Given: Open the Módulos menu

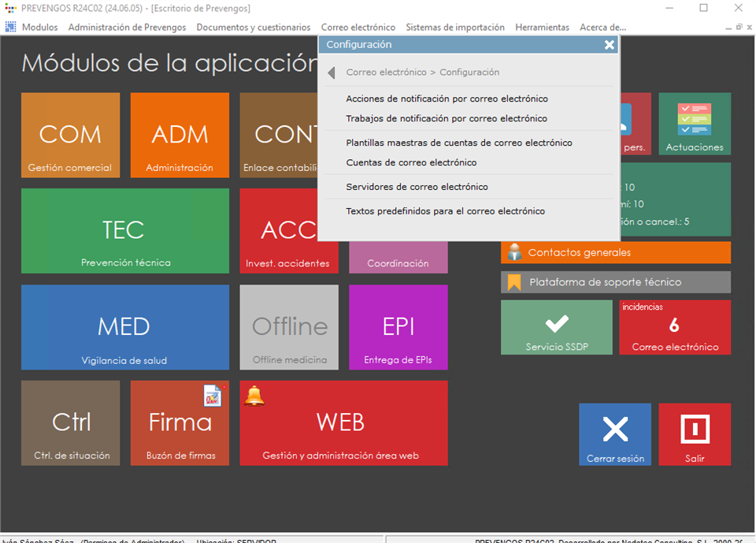Looking at the screenshot, I should pyautogui.click(x=39, y=27).
